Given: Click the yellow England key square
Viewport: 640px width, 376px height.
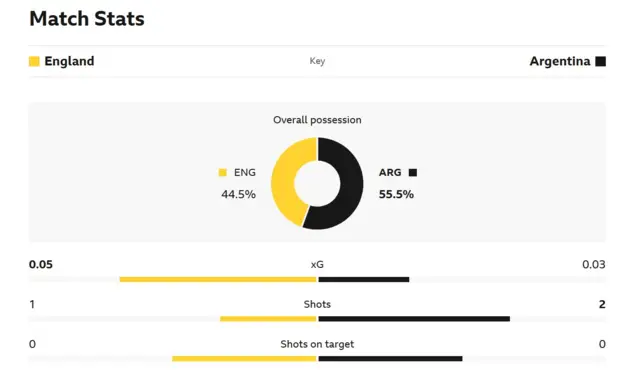Looking at the screenshot, I should click(34, 61).
